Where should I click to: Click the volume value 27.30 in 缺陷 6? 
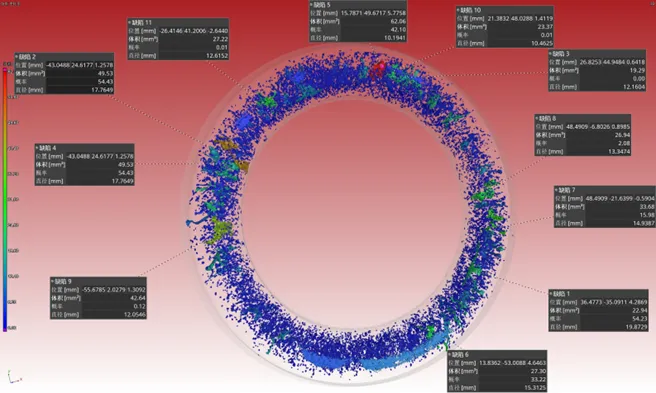538,371
